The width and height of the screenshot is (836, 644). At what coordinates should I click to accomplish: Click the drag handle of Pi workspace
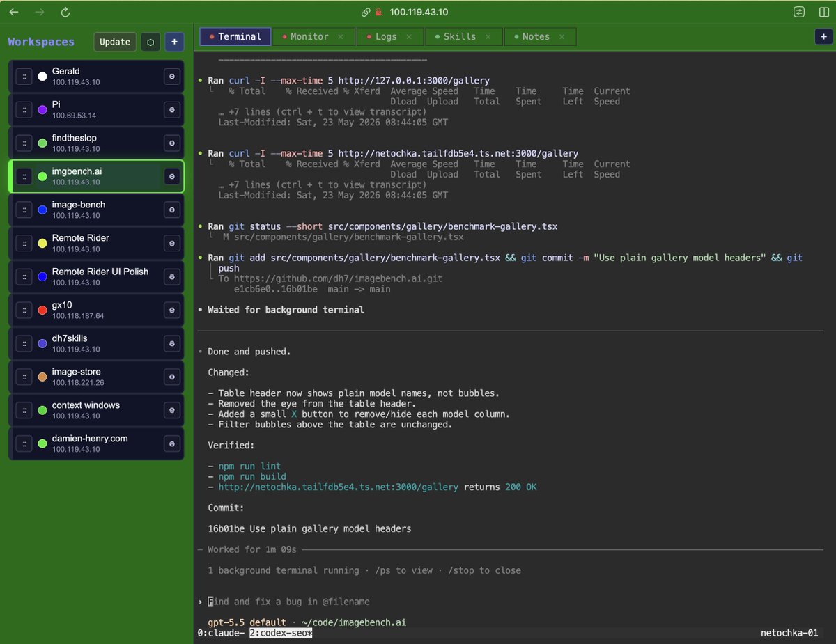tap(24, 110)
